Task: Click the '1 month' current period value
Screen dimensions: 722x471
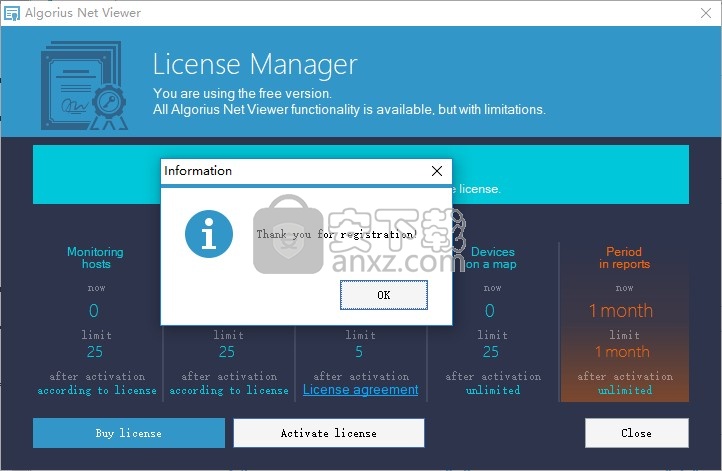Action: [x=621, y=311]
